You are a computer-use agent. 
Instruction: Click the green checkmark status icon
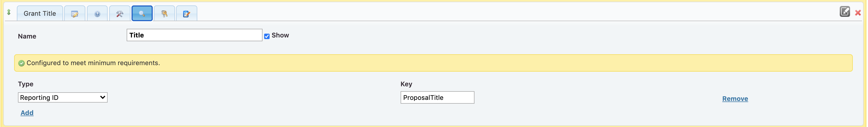[21, 63]
